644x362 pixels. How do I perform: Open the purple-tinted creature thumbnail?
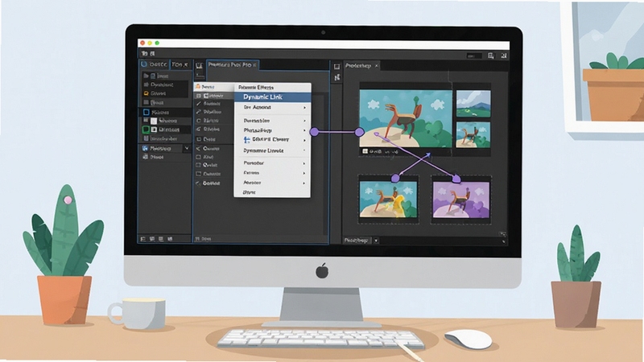460,200
